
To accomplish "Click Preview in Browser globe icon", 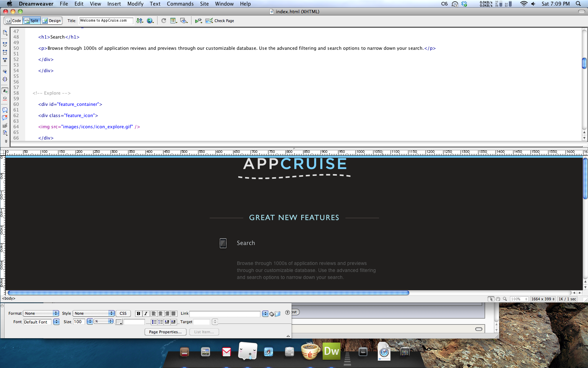I will click(x=150, y=21).
